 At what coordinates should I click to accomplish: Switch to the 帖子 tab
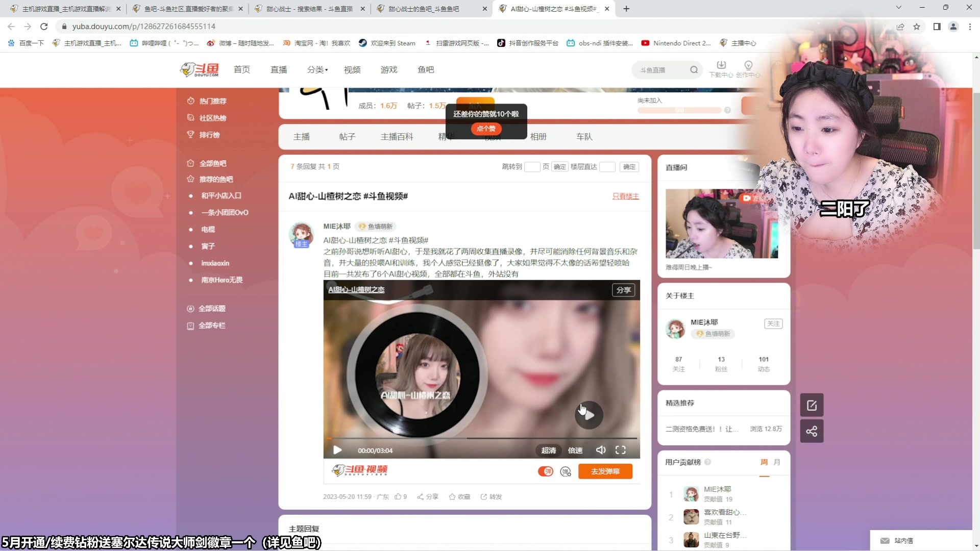pos(347,137)
